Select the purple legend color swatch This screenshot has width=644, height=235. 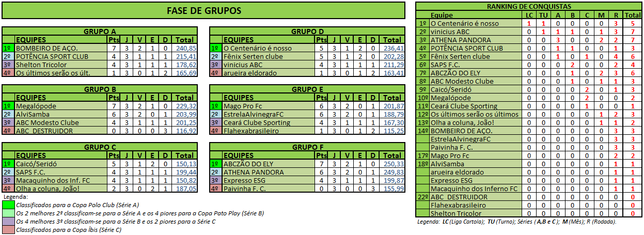point(9,222)
